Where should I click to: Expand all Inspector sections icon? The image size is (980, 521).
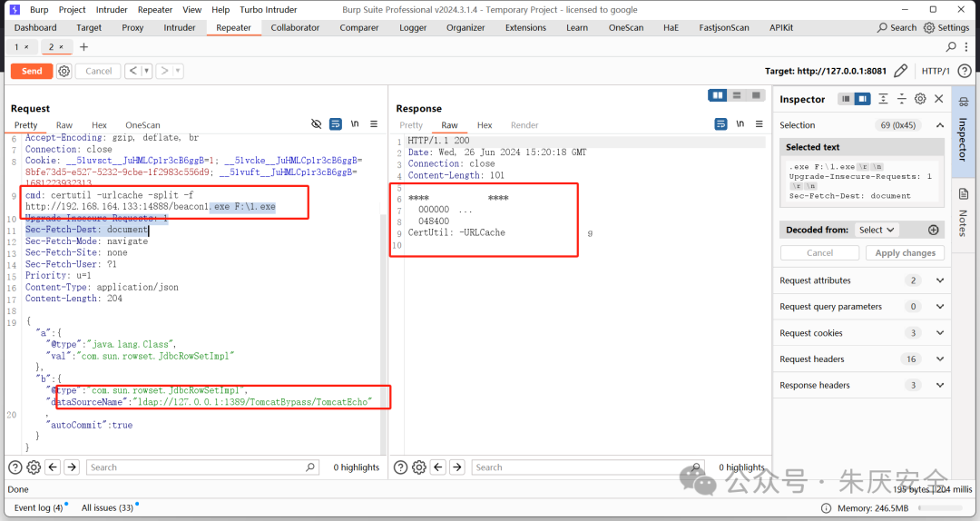(x=883, y=99)
